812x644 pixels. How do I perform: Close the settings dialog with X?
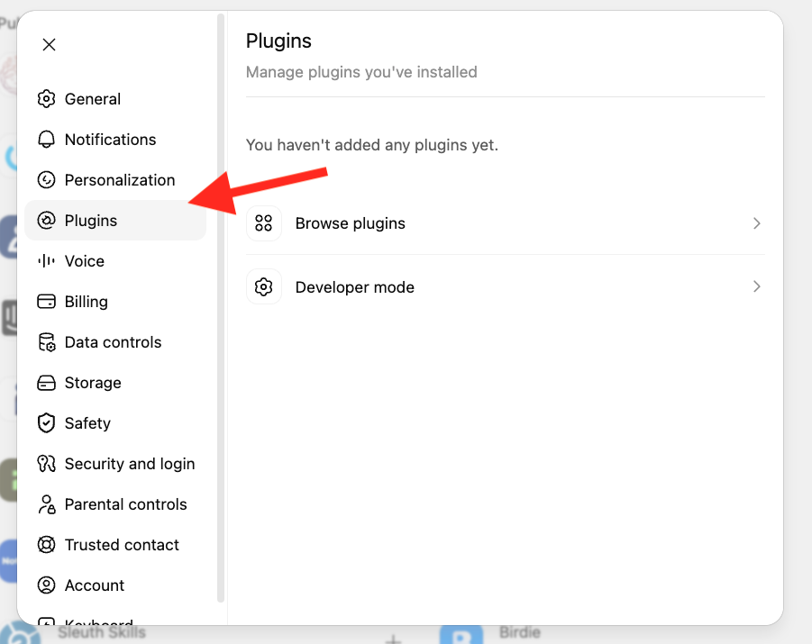click(50, 44)
